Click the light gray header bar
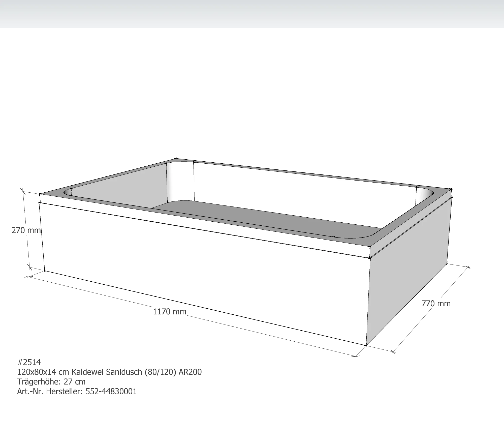Screen dimensions: 504x444 pos(252,14)
